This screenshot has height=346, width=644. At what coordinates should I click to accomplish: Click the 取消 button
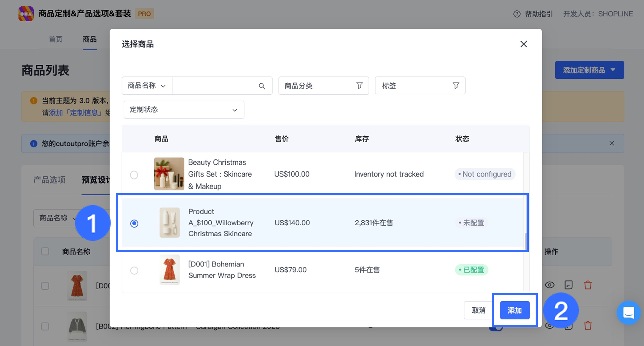(x=478, y=310)
